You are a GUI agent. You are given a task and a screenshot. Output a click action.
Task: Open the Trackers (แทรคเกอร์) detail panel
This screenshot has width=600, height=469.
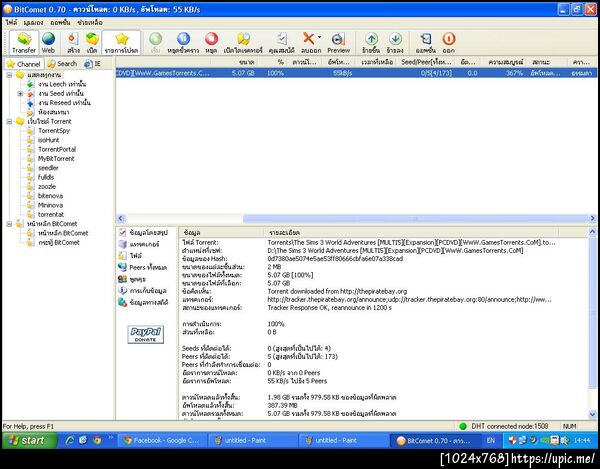coord(139,244)
